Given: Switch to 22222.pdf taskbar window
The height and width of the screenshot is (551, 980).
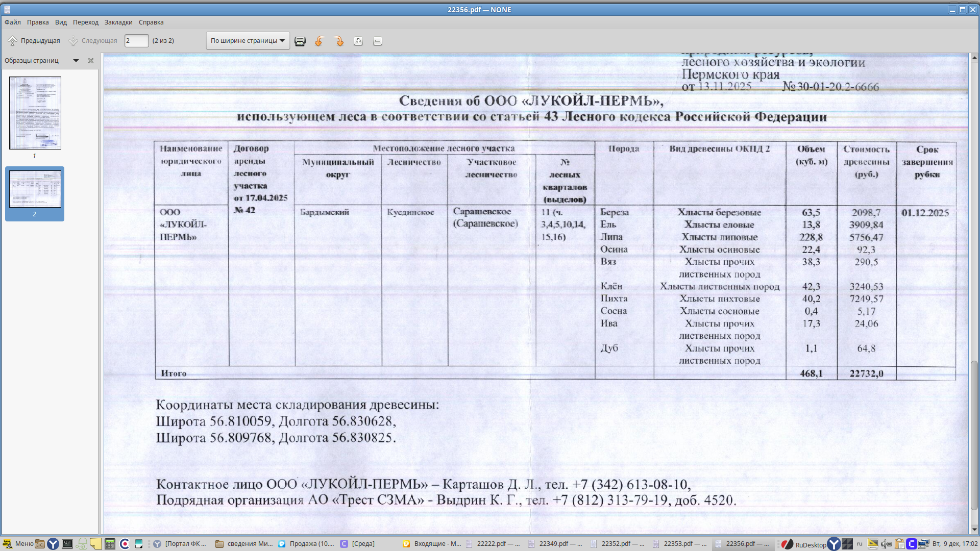Looking at the screenshot, I should click(493, 544).
